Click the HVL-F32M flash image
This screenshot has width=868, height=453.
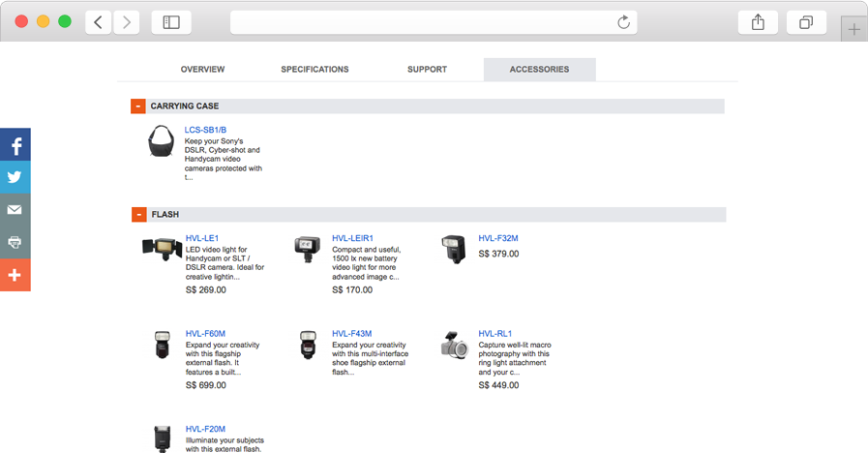tap(454, 249)
